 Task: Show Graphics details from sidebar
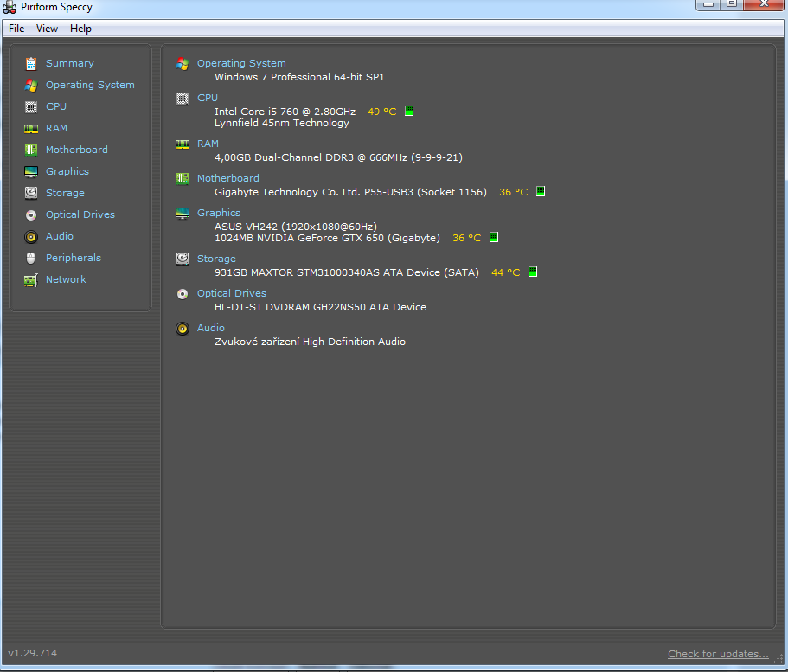pyautogui.click(x=67, y=171)
